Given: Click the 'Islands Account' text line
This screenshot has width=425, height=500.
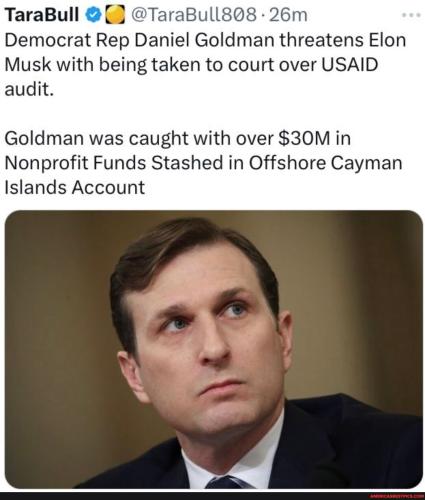Looking at the screenshot, I should 75,187.
